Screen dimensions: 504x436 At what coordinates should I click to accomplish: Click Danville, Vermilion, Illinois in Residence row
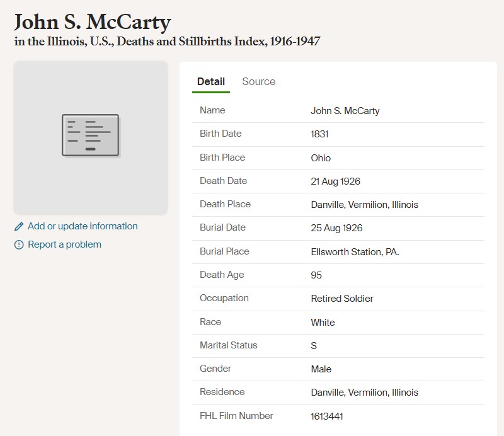[x=364, y=393]
